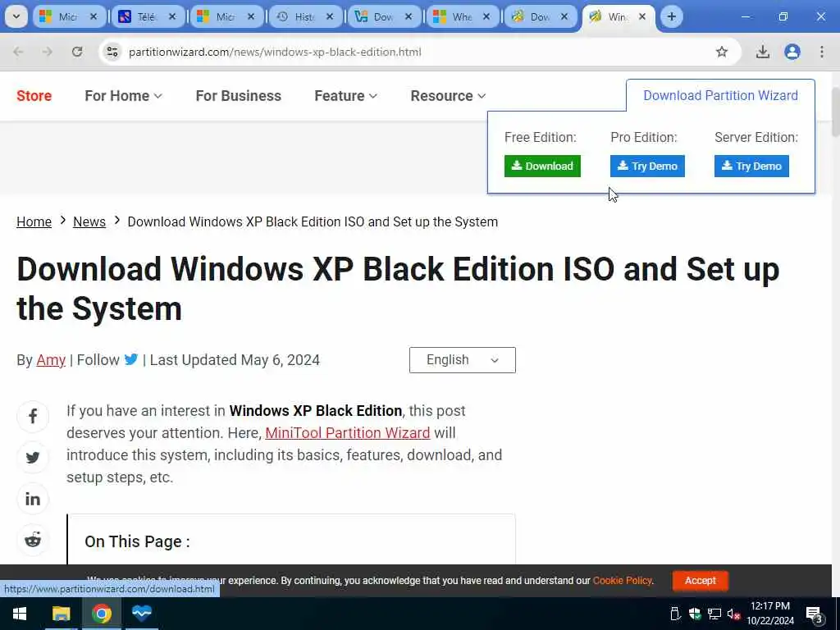Open the Cookie Policy link

(623, 581)
